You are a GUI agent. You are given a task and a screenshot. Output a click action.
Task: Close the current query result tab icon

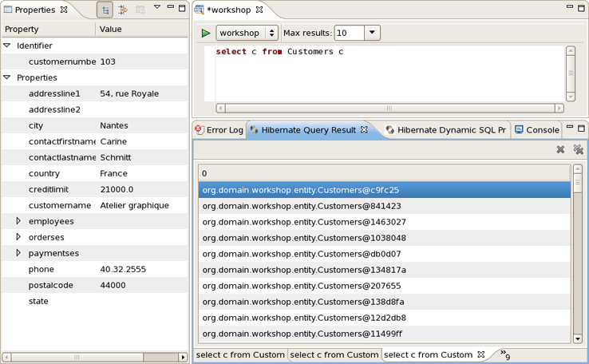pyautogui.click(x=560, y=149)
